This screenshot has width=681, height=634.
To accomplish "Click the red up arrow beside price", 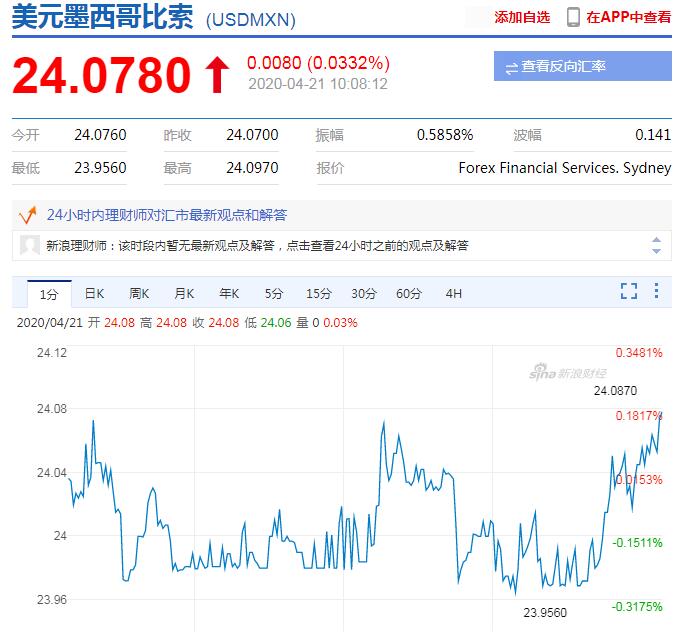I will pyautogui.click(x=217, y=76).
